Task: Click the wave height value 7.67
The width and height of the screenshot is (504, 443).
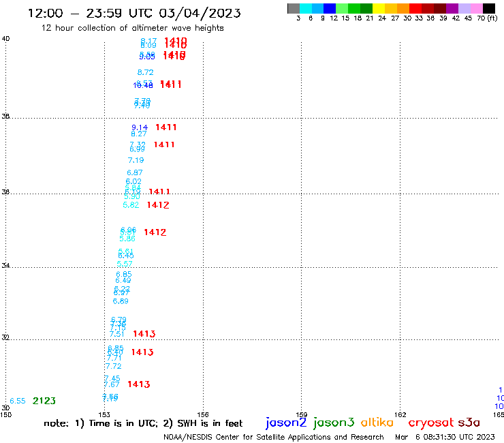Action: click(x=112, y=384)
